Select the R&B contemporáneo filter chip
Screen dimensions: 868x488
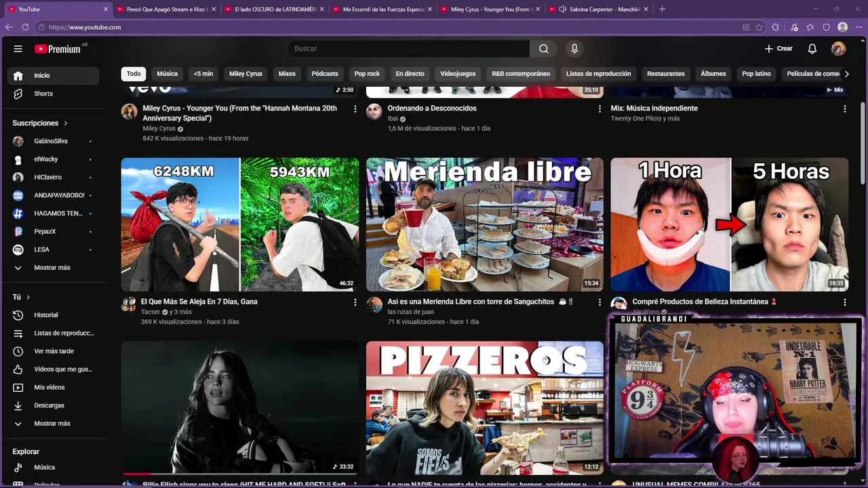click(521, 74)
